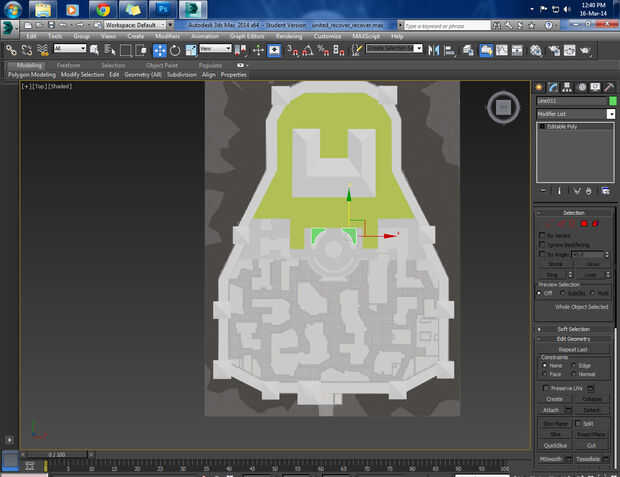Expand the Soft Selection rollout
The image size is (620, 477).
point(573,328)
